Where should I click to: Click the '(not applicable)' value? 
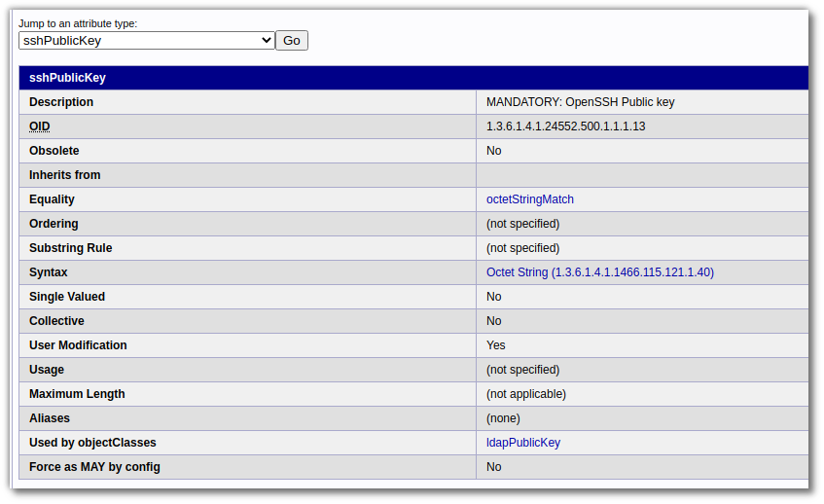[x=526, y=394]
